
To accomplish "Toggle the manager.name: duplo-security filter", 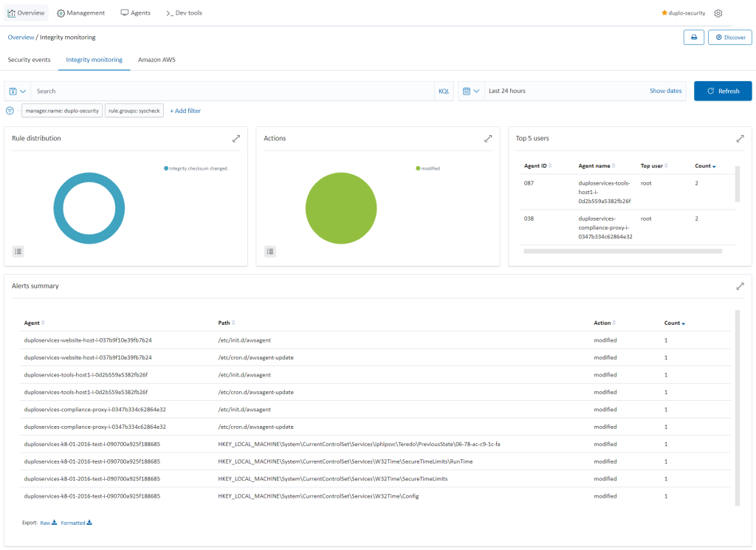I will tap(62, 111).
